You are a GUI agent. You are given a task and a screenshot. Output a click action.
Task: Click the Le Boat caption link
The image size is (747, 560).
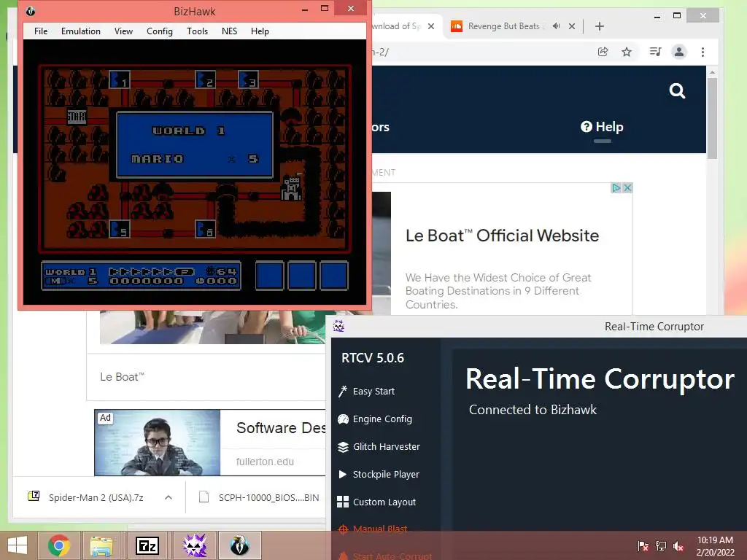pyautogui.click(x=122, y=377)
